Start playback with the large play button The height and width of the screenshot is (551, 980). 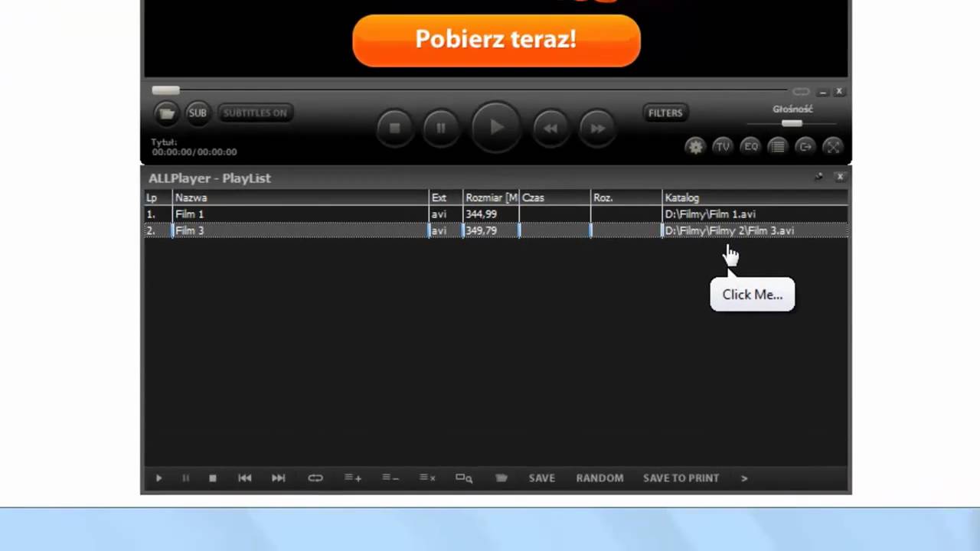coord(496,128)
